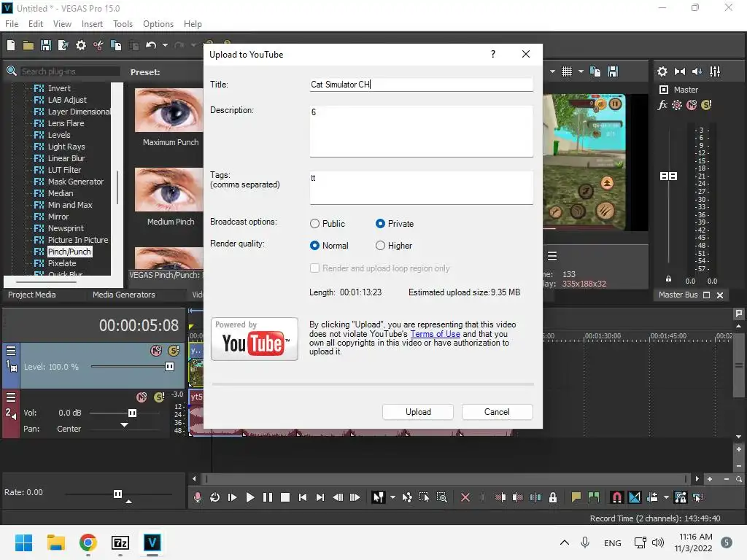Open project Properties gear in main toolbar

point(81,45)
